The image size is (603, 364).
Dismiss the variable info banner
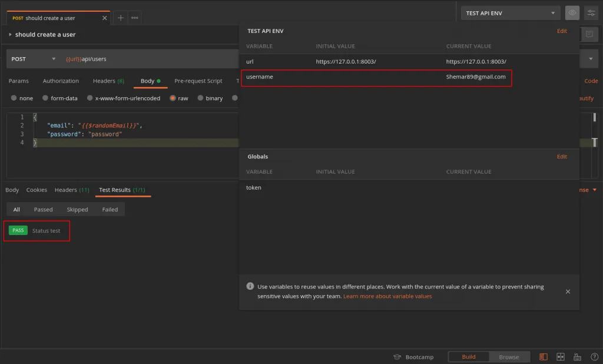tap(568, 292)
